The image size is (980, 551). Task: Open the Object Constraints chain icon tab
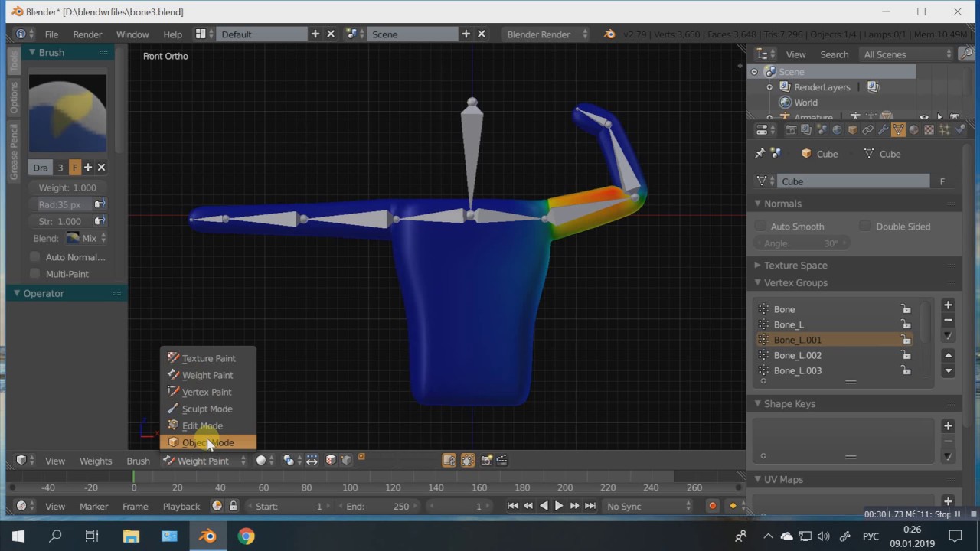coord(867,130)
